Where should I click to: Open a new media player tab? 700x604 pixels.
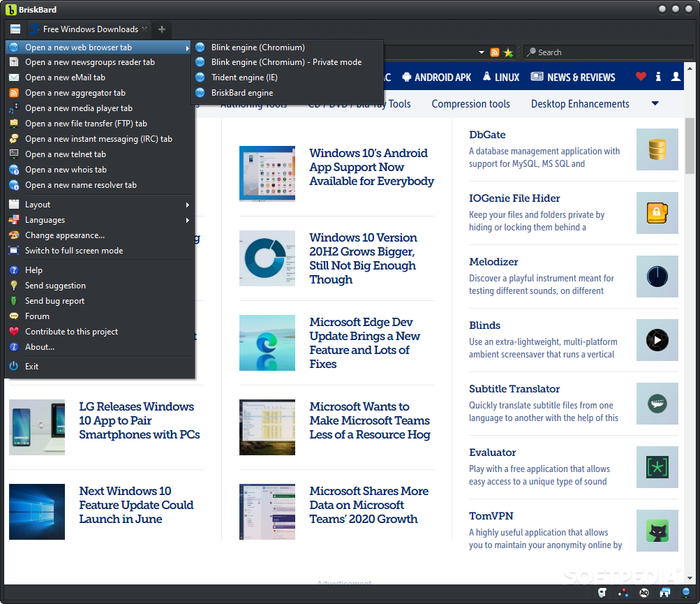(100, 108)
